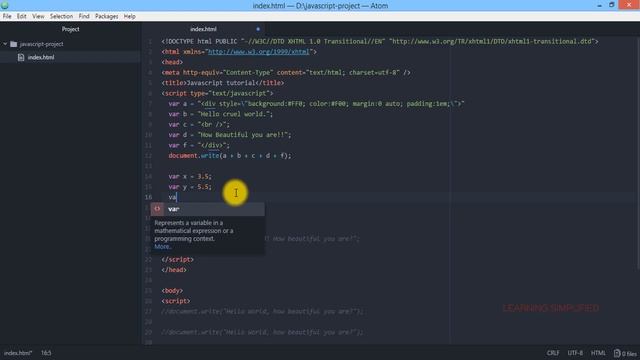Click the var y = 5.5 line
640x360 pixels.
point(190,187)
